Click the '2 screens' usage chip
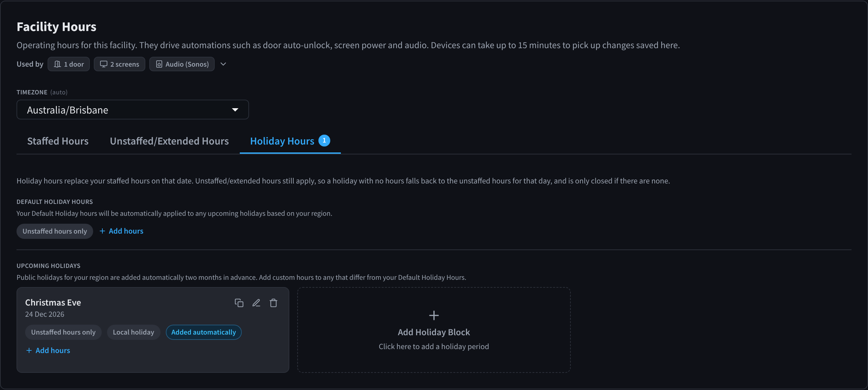The width and height of the screenshot is (868, 390). [x=120, y=64]
